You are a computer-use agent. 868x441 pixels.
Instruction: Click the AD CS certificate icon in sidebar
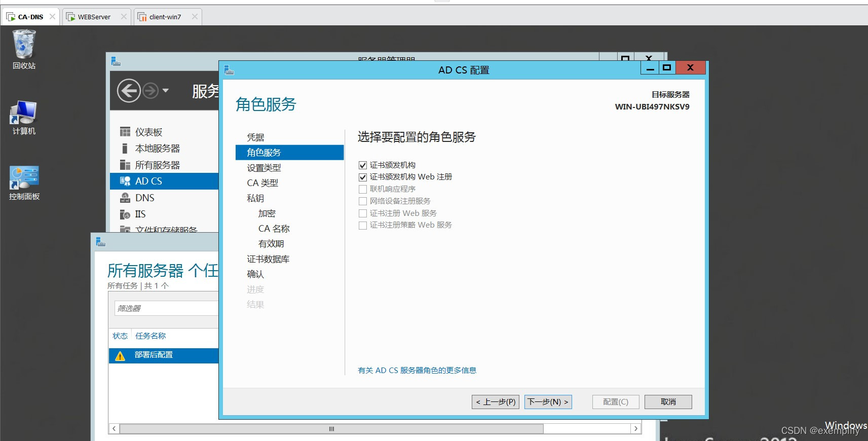tap(125, 181)
